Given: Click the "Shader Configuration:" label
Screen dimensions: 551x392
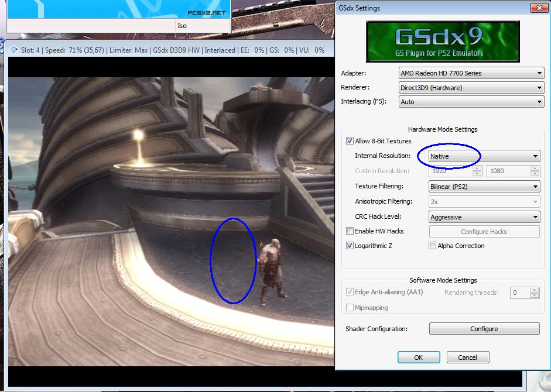Looking at the screenshot, I should tap(377, 329).
